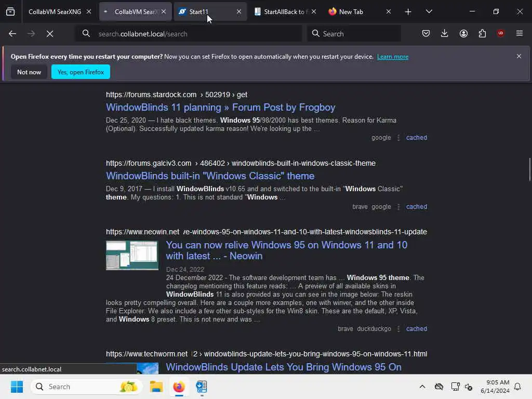Click the Not now button
This screenshot has height=399, width=532.
click(x=29, y=72)
